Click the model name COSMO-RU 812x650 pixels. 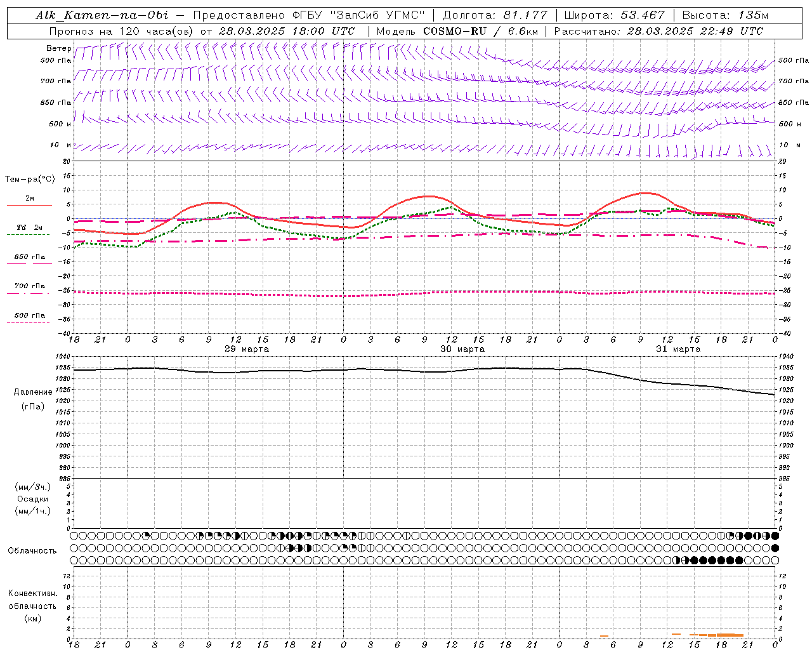[455, 31]
